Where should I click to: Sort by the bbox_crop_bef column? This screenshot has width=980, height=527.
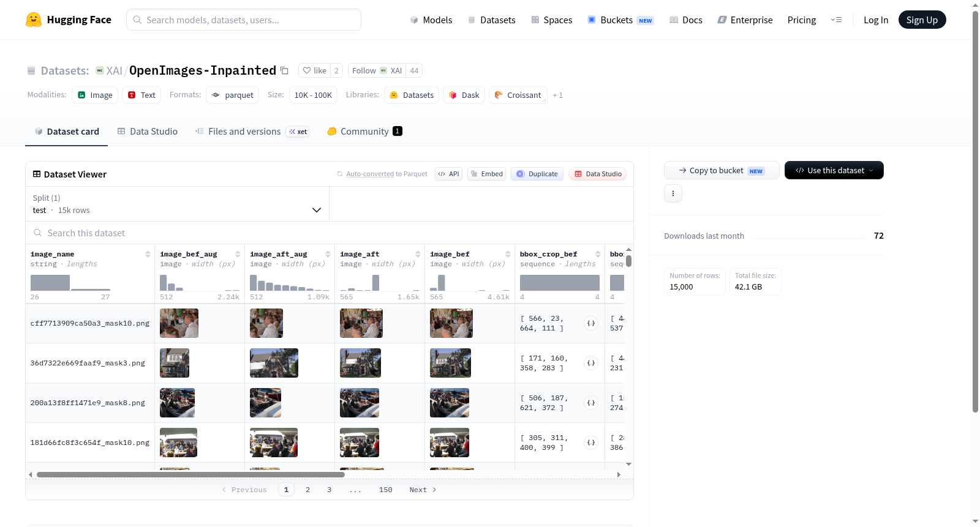coord(598,254)
